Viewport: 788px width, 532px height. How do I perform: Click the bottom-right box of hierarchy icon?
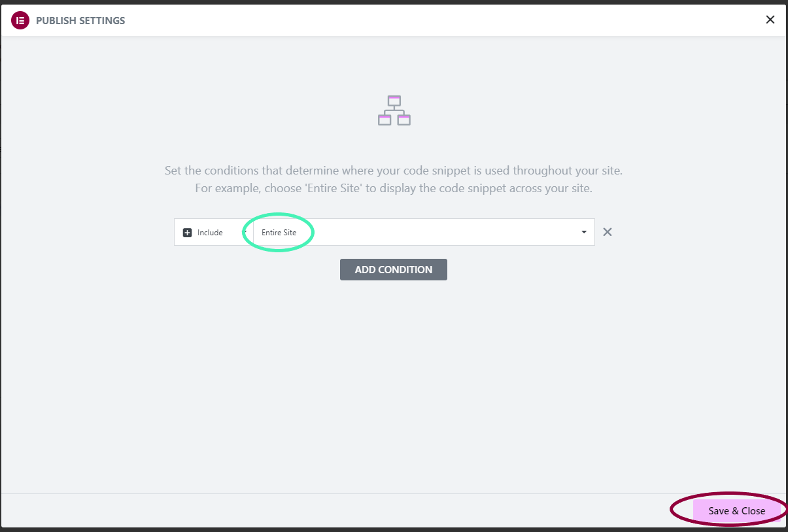click(x=404, y=120)
